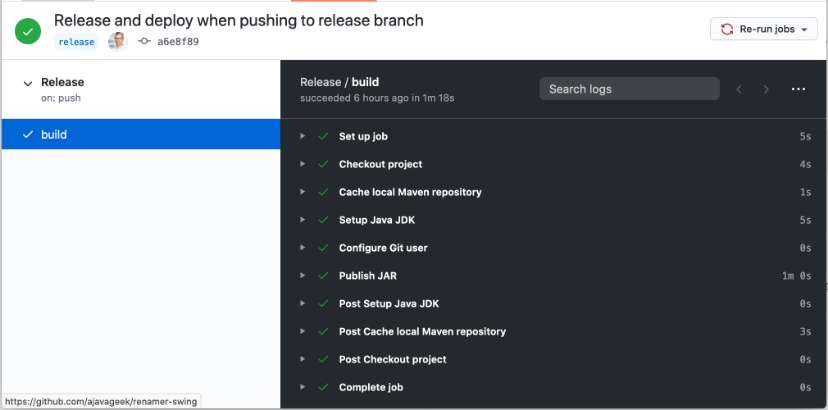Click the release branch label
Image resolution: width=828 pixels, height=410 pixels.
[x=76, y=42]
